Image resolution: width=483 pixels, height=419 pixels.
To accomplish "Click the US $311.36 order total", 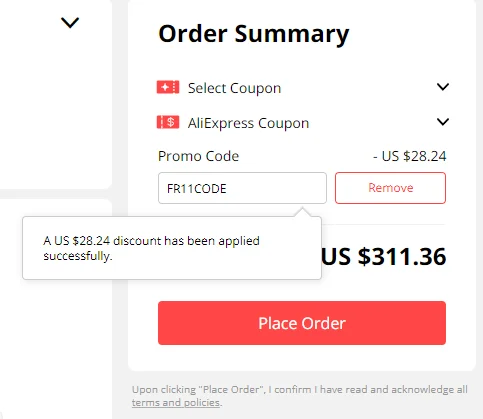I will (383, 256).
